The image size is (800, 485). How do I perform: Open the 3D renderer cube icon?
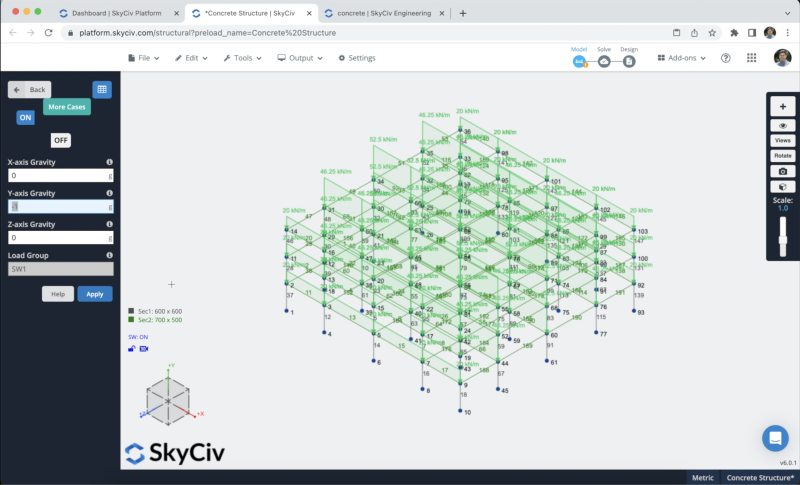click(x=783, y=187)
